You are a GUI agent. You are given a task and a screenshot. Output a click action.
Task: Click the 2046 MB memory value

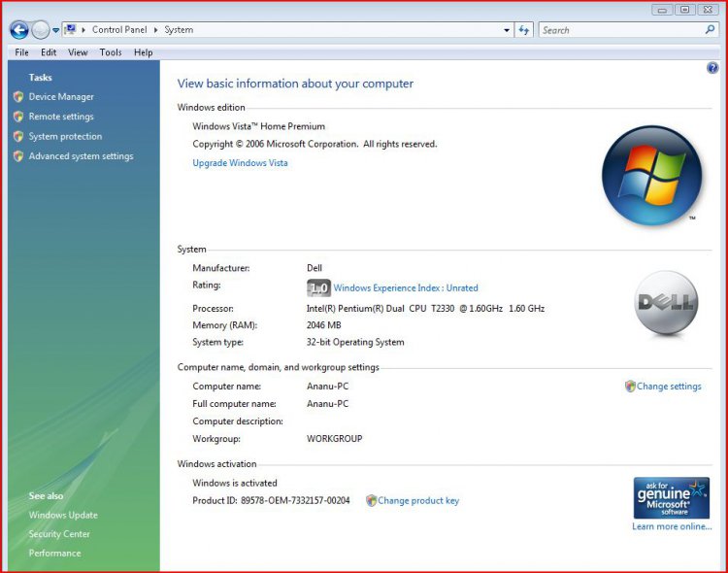323,325
